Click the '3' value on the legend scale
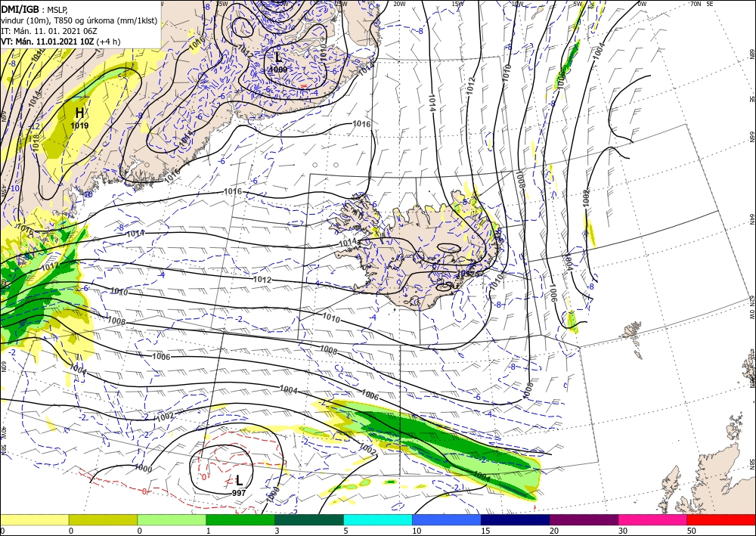Screen dimensions: 756x536 277,531
